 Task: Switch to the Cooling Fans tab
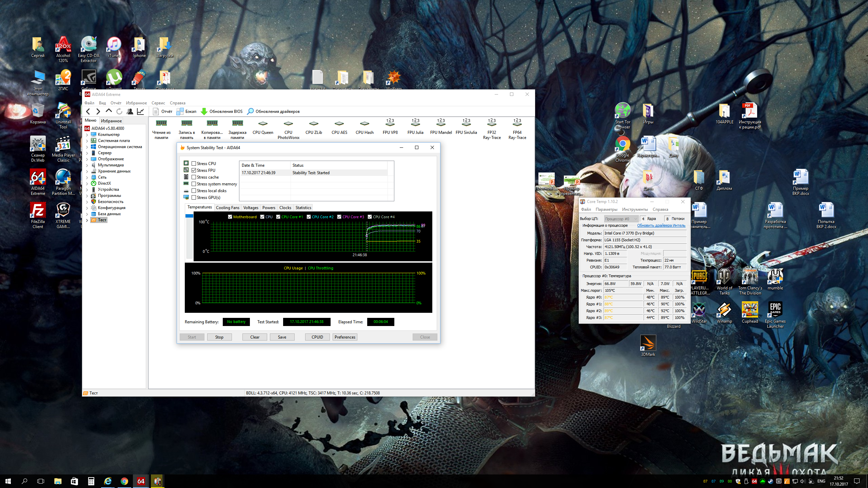(x=228, y=208)
